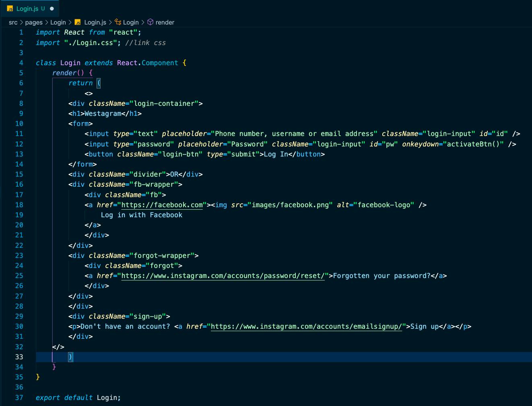Click the closing form tag on line 14
532x406 pixels.
tap(82, 164)
